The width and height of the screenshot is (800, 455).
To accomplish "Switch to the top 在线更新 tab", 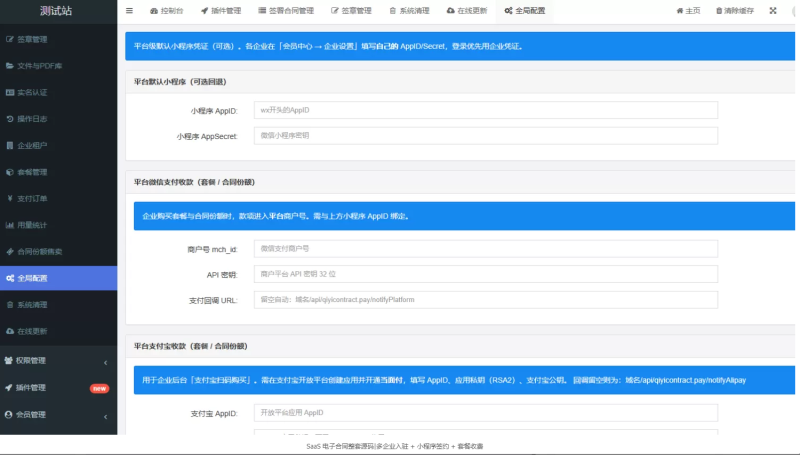I will coord(467,11).
